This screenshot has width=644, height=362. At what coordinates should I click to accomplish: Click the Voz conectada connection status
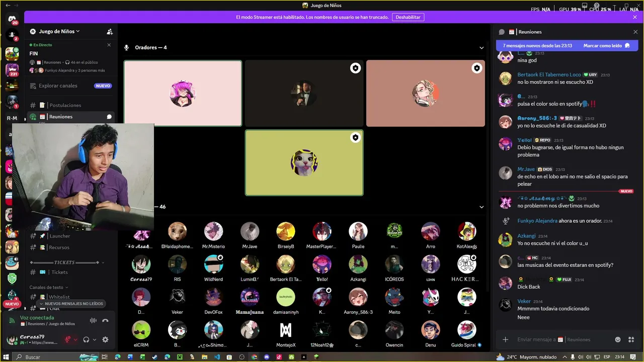[x=37, y=318]
